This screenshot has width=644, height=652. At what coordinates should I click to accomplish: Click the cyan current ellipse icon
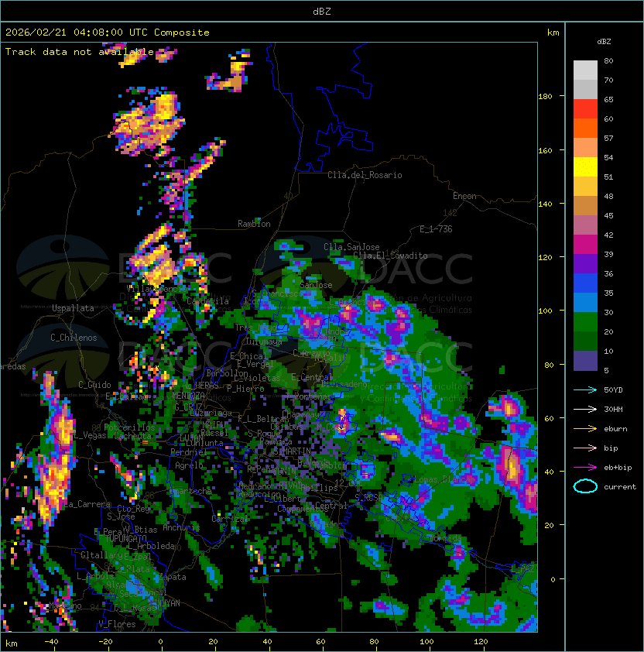tap(586, 486)
